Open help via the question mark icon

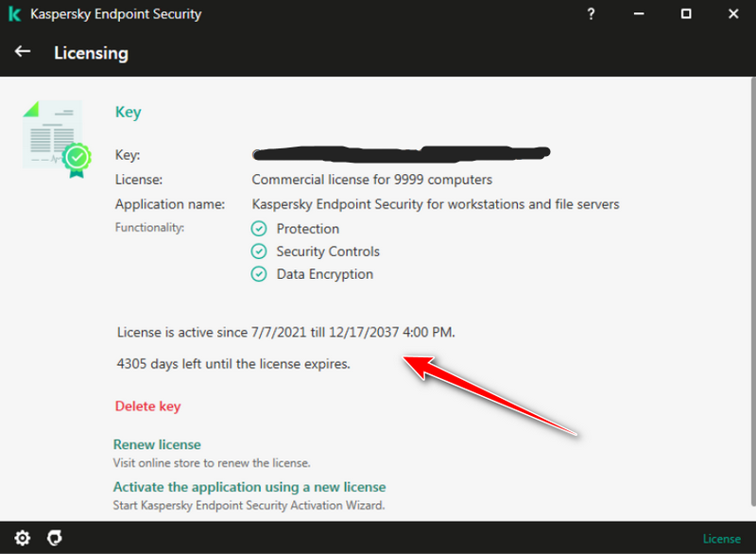pyautogui.click(x=591, y=14)
